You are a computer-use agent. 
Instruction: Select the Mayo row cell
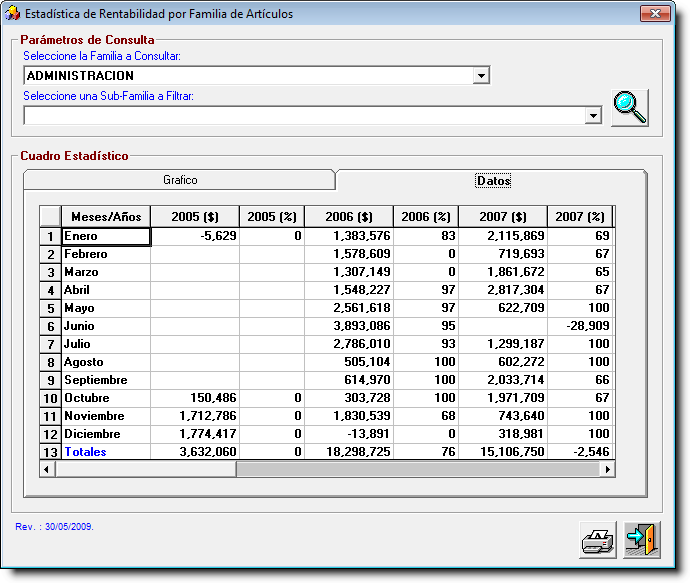click(106, 308)
